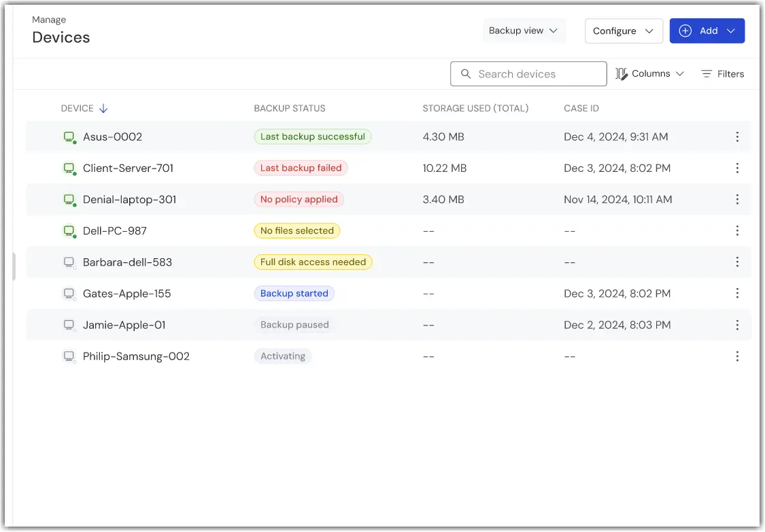Click the device icon beside Jamie-Apple-01

pyautogui.click(x=69, y=325)
